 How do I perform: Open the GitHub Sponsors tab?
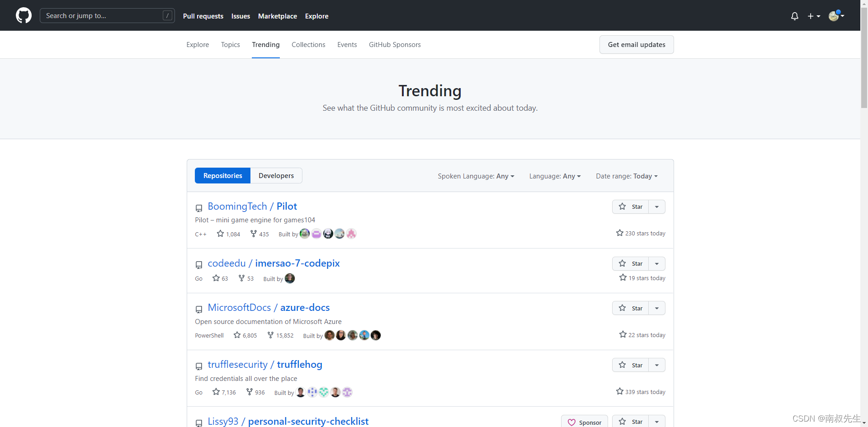pos(395,45)
